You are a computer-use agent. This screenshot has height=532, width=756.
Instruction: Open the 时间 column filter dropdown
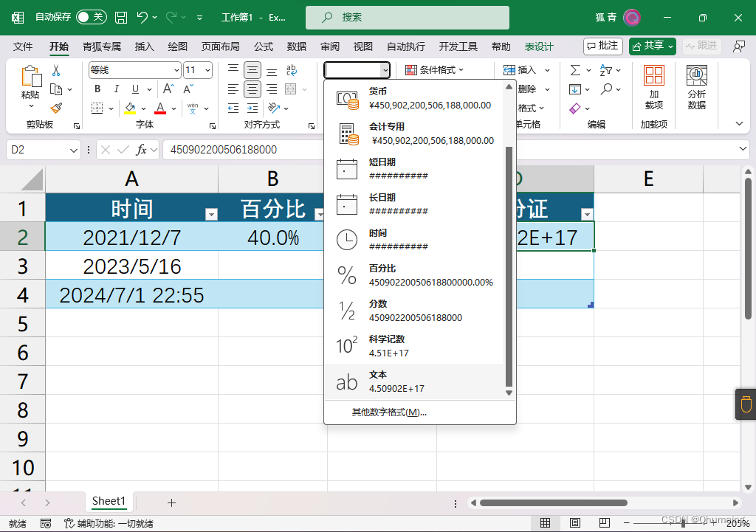coord(211,215)
